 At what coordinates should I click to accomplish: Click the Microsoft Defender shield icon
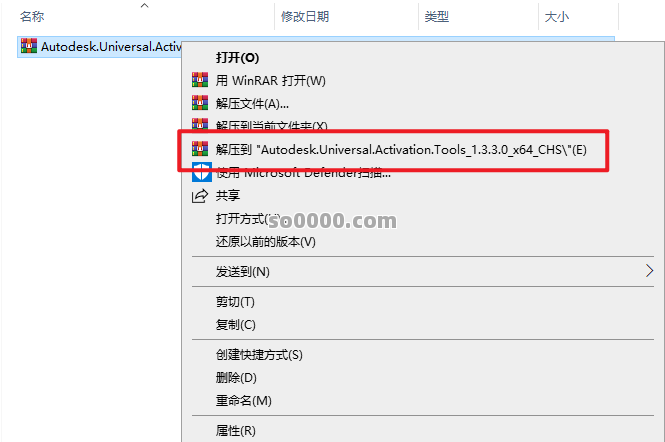pos(198,172)
